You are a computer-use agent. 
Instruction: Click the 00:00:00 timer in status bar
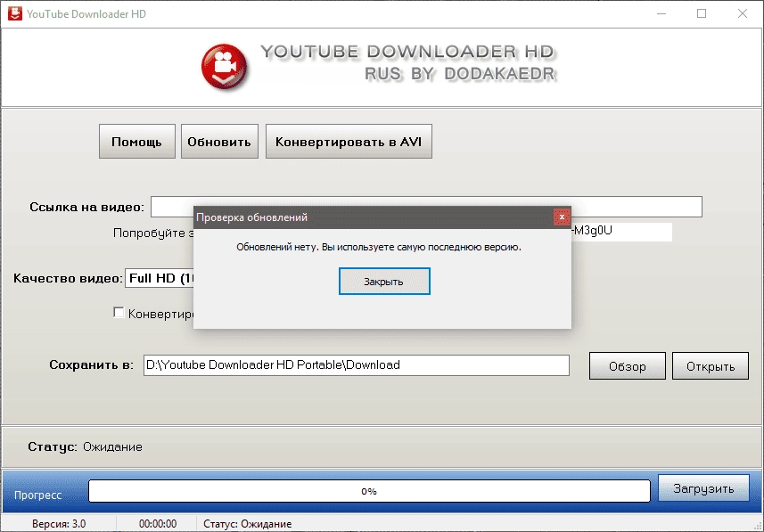click(158, 524)
